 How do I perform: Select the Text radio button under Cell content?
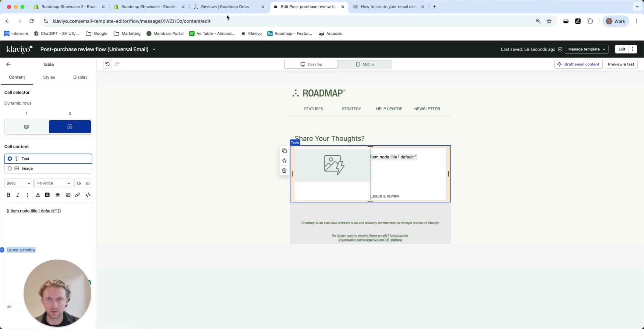(10, 158)
